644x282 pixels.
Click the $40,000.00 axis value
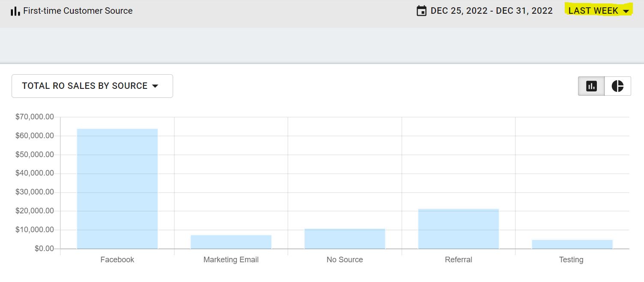tap(35, 173)
